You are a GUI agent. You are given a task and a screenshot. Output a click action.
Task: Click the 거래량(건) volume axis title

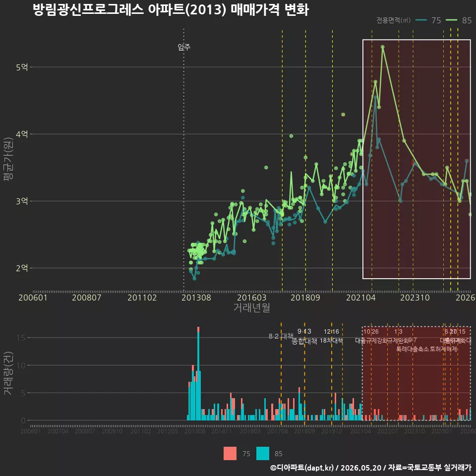8,373
